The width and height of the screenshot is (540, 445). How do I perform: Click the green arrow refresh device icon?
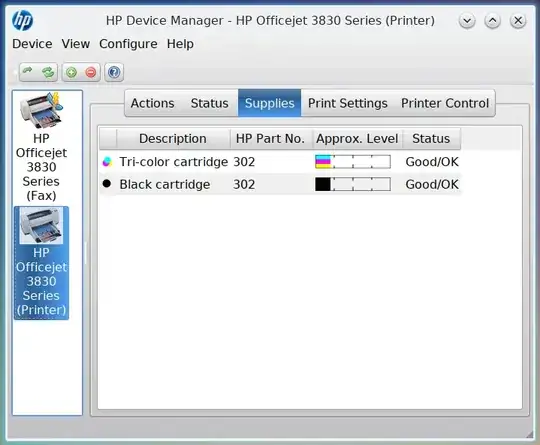pos(28,72)
